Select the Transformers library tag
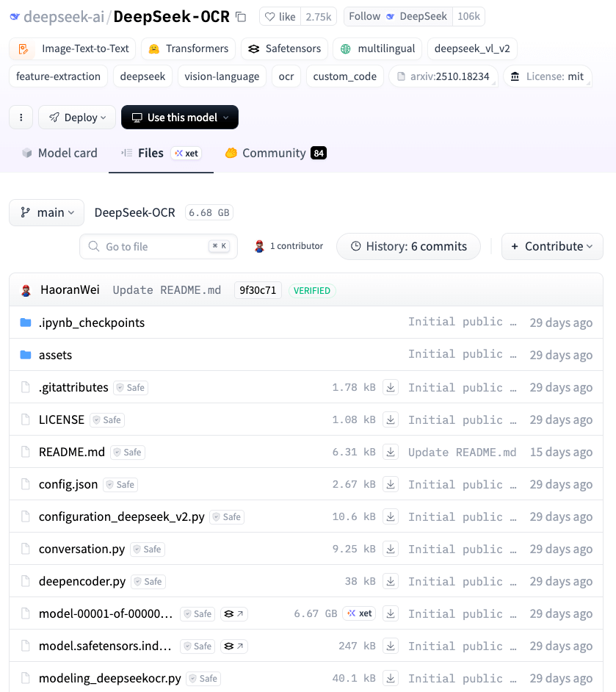 188,48
